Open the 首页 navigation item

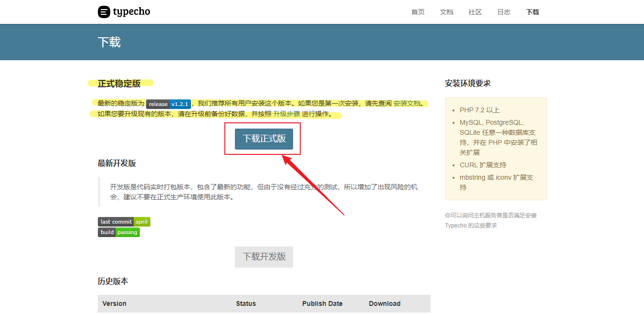418,12
